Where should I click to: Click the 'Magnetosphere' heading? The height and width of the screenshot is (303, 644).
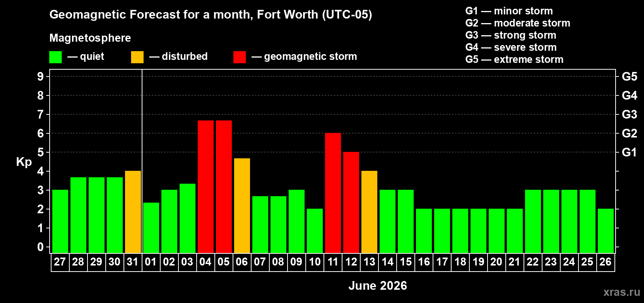(x=90, y=38)
